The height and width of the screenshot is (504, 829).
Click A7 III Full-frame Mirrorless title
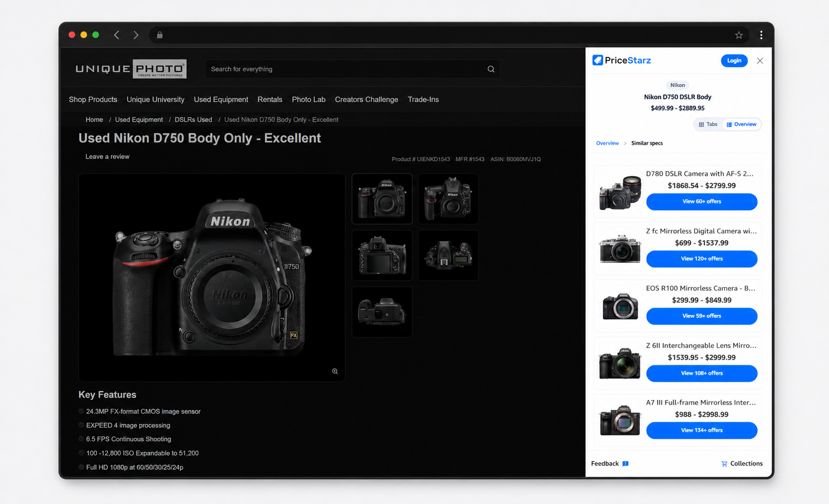pyautogui.click(x=701, y=402)
